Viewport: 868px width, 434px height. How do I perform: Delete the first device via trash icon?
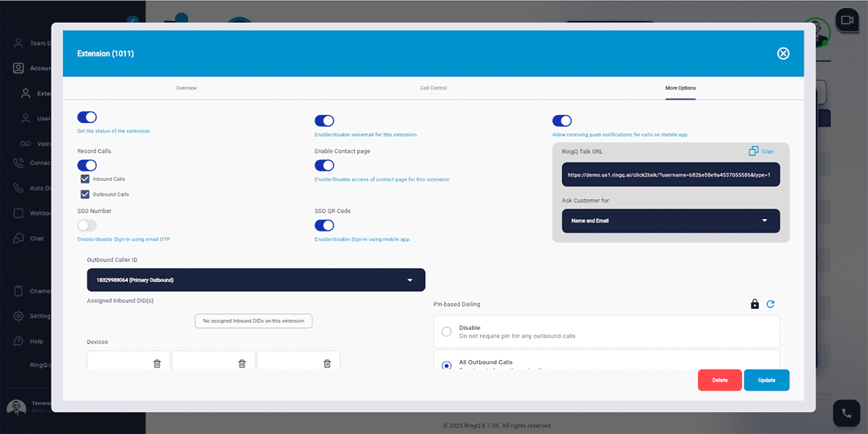[x=157, y=363]
